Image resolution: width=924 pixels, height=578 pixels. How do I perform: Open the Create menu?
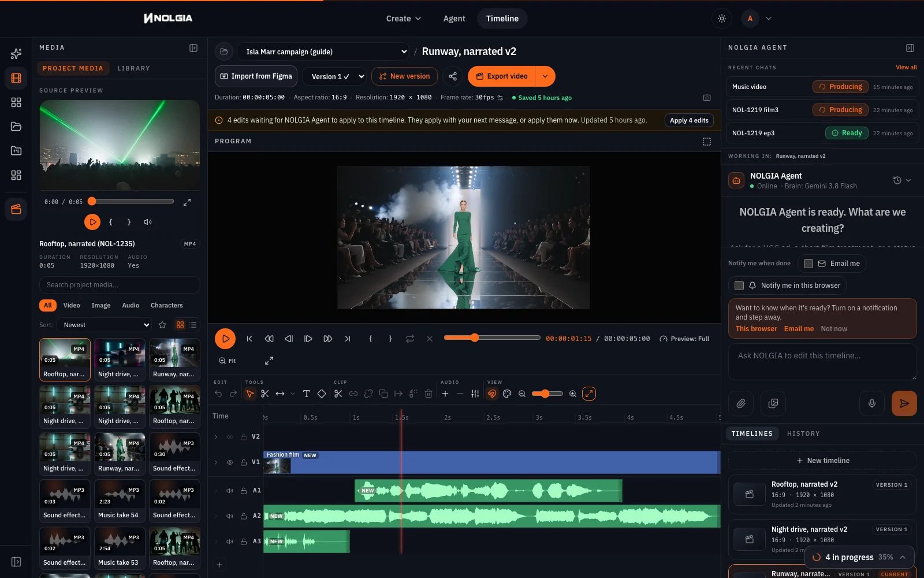404,18
